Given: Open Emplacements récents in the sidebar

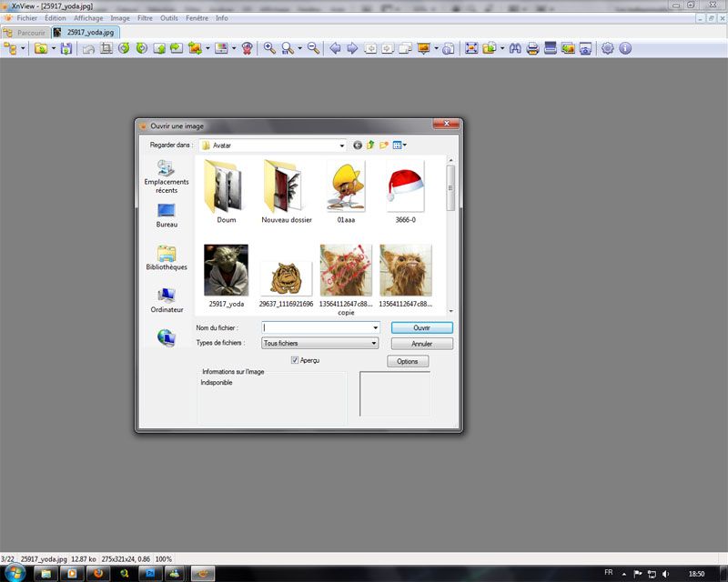Looking at the screenshot, I should pos(167,176).
